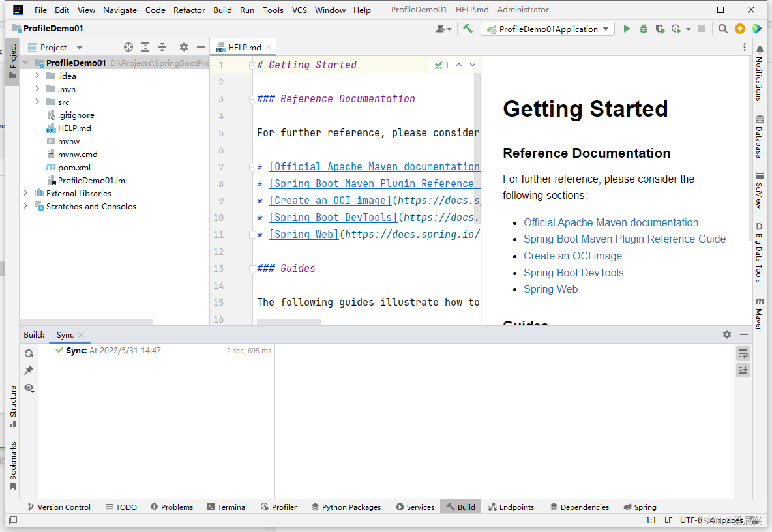
Task: Open the Database tool window
Action: click(760, 136)
